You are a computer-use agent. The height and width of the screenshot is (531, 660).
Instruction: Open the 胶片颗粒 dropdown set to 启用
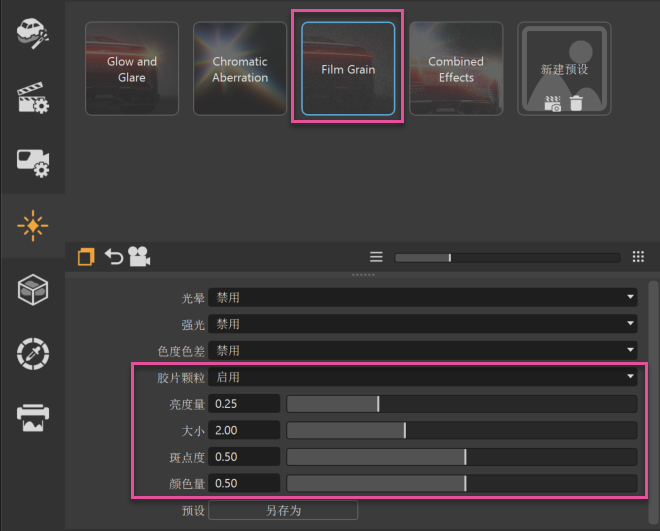point(423,377)
